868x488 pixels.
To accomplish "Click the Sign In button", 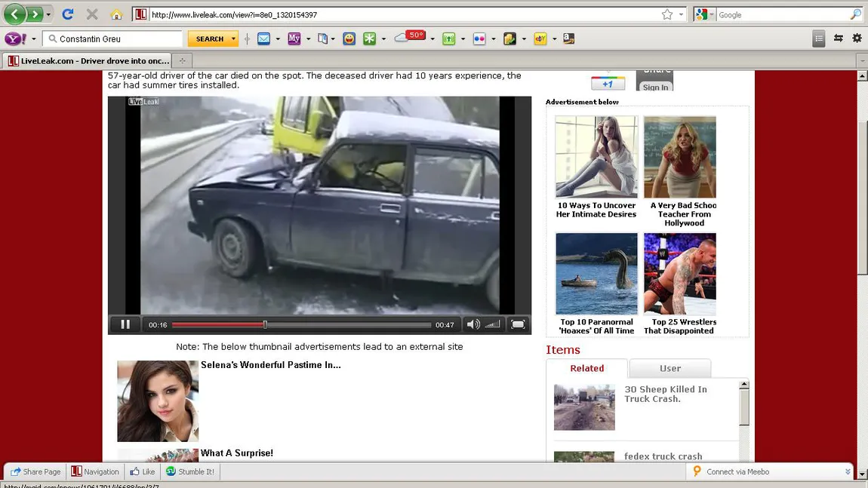I will 655,87.
